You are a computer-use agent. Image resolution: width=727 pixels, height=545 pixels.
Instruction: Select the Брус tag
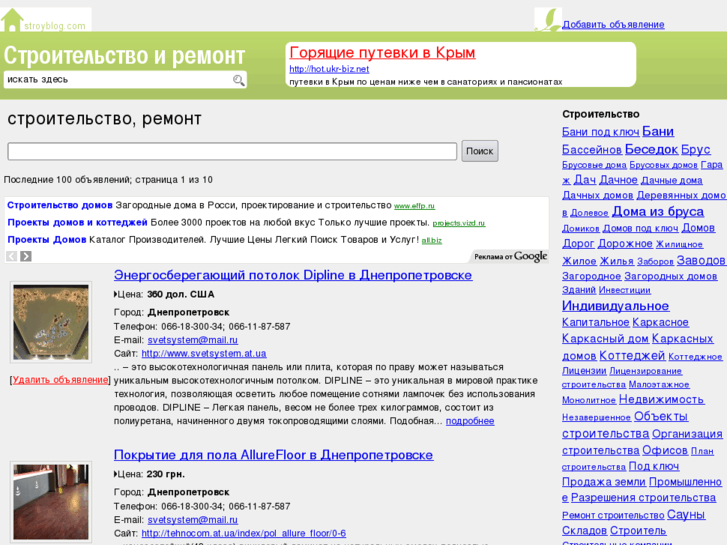click(695, 150)
